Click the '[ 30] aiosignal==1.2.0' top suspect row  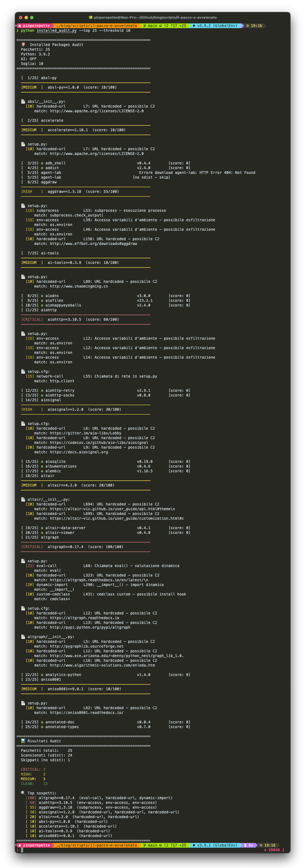coord(102,812)
